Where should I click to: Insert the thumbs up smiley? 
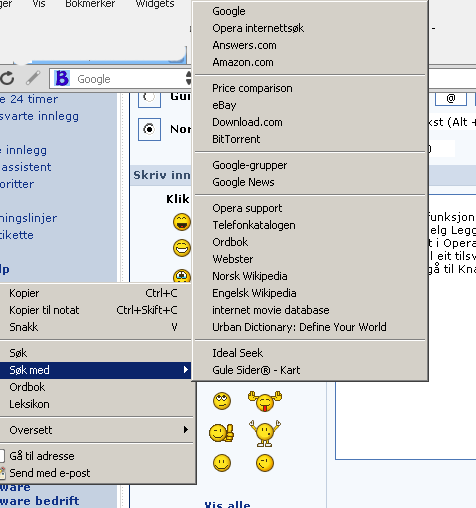[222, 433]
